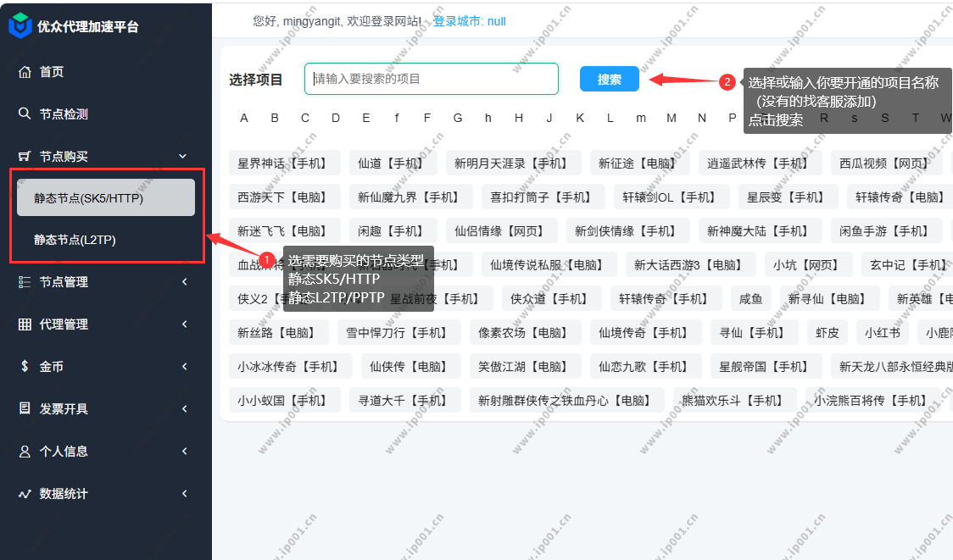Select project 咸鱼
The image size is (953, 560).
click(750, 299)
